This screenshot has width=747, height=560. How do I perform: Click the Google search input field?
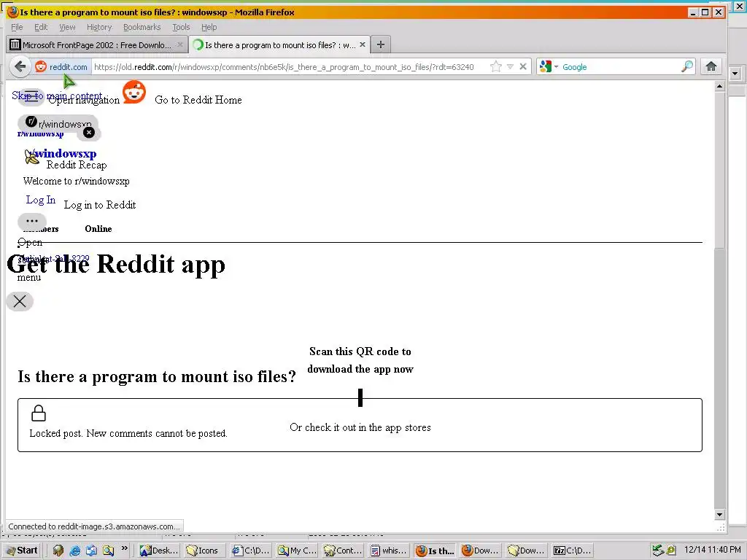click(620, 67)
